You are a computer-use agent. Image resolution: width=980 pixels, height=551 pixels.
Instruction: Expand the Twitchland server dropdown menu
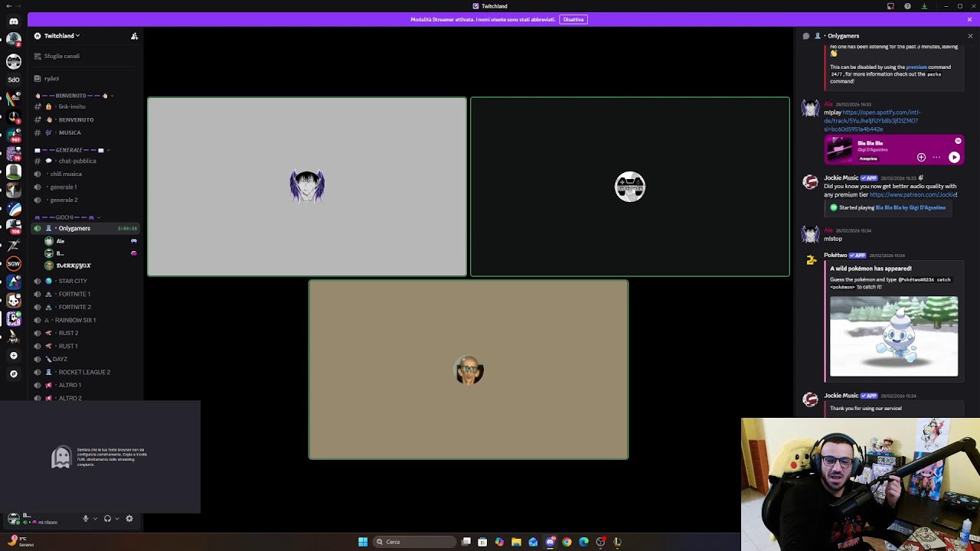pos(62,36)
